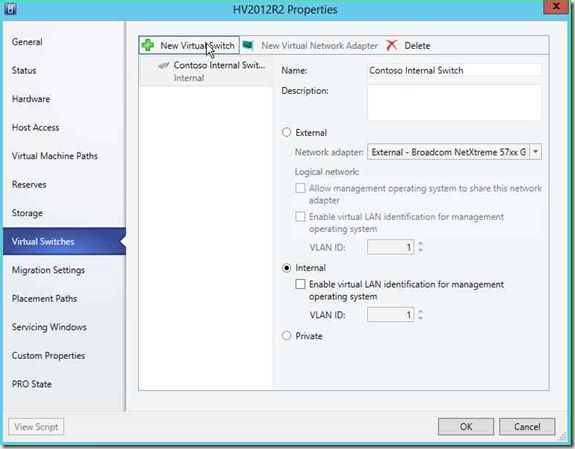The height and width of the screenshot is (449, 575).
Task: Click the title bar application icon
Action: pyautogui.click(x=10, y=9)
